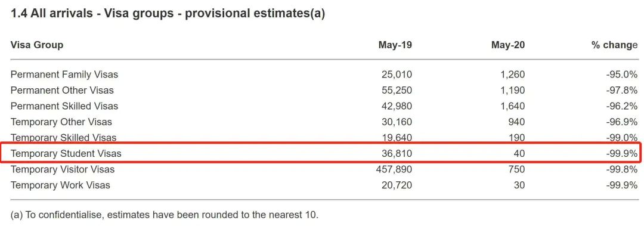Click the % change column header
The width and height of the screenshot is (644, 226).
pos(614,45)
